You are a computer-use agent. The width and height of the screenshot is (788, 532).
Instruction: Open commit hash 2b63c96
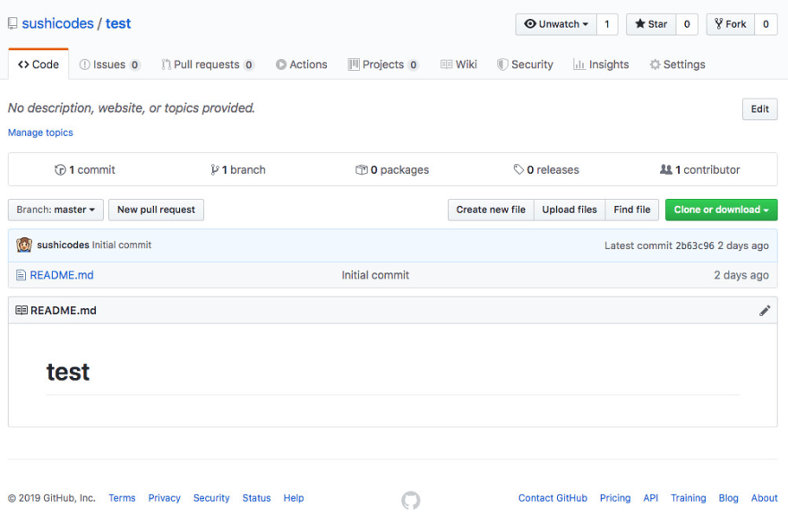[695, 245]
